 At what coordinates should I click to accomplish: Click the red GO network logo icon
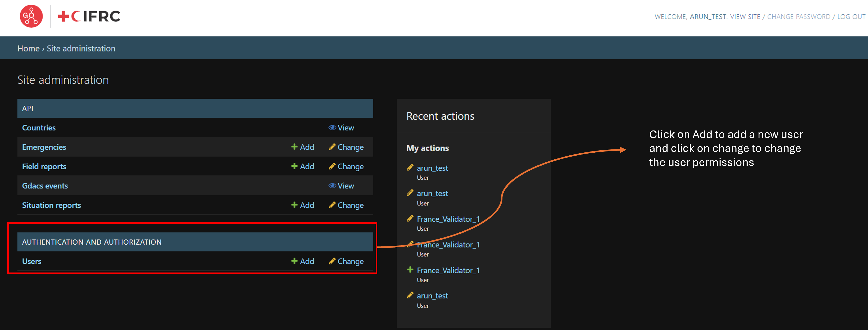(31, 16)
